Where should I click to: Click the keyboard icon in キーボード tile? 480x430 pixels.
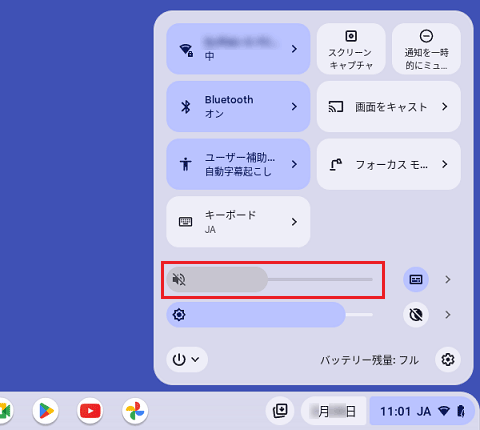click(185, 222)
